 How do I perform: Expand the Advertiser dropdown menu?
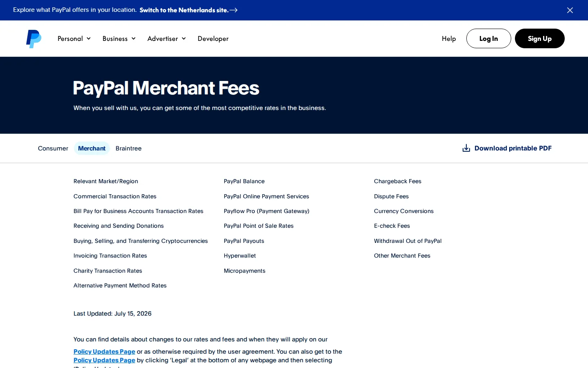(x=167, y=38)
